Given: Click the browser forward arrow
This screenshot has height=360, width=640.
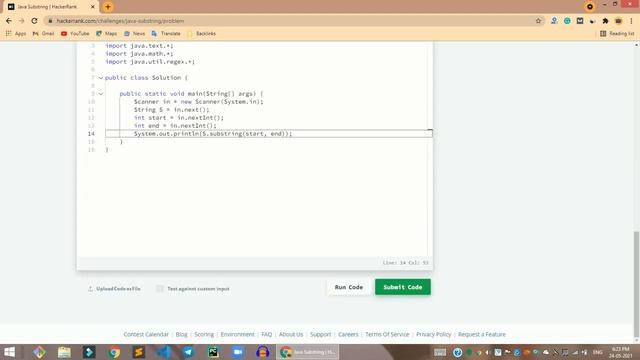Looking at the screenshot, I should [22, 21].
